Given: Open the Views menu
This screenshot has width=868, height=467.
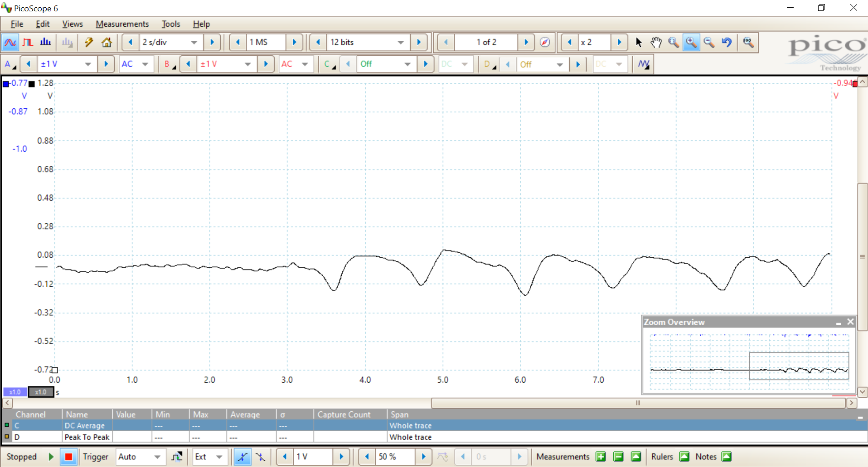Looking at the screenshot, I should 73,24.
